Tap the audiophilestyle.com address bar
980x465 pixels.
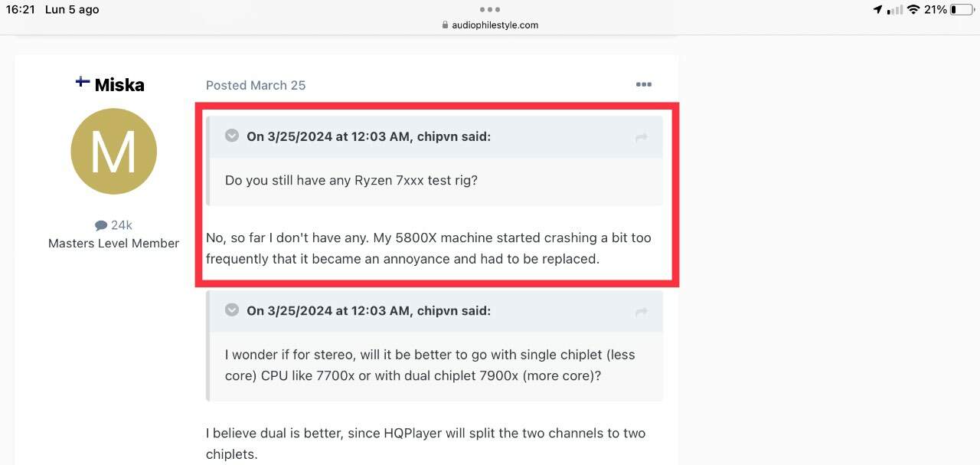(x=490, y=25)
